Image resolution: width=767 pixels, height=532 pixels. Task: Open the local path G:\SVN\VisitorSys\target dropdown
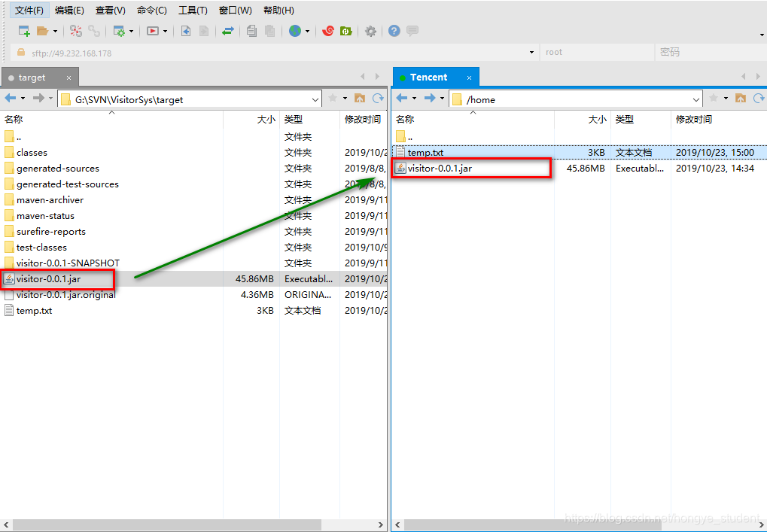[315, 100]
